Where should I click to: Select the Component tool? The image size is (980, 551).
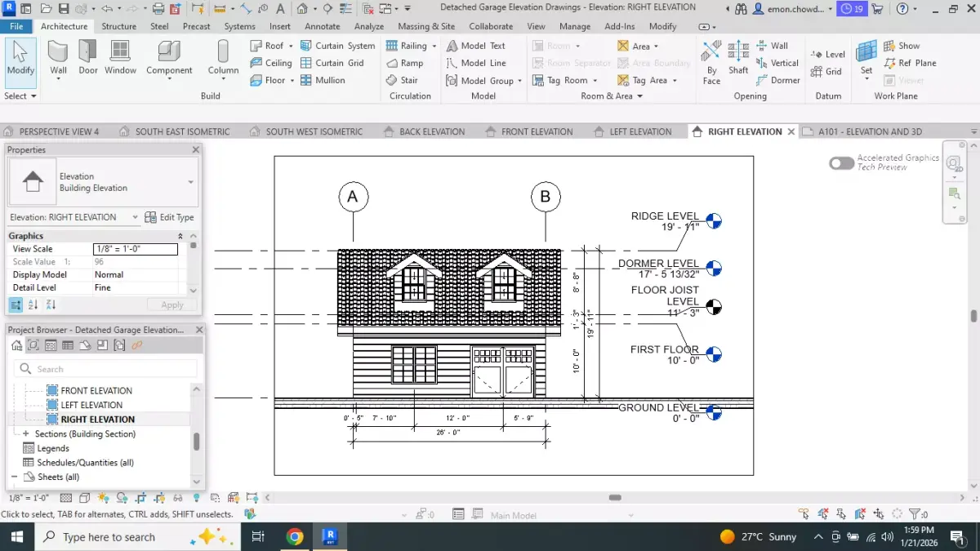[169, 57]
